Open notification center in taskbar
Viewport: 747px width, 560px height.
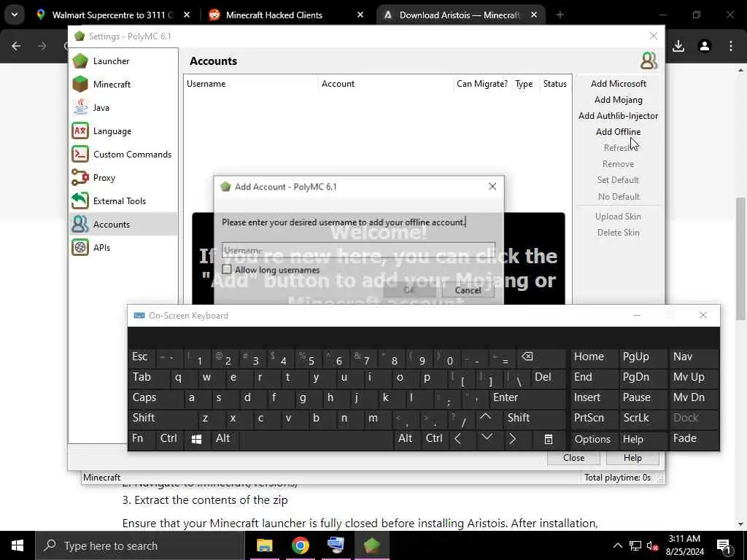(724, 545)
